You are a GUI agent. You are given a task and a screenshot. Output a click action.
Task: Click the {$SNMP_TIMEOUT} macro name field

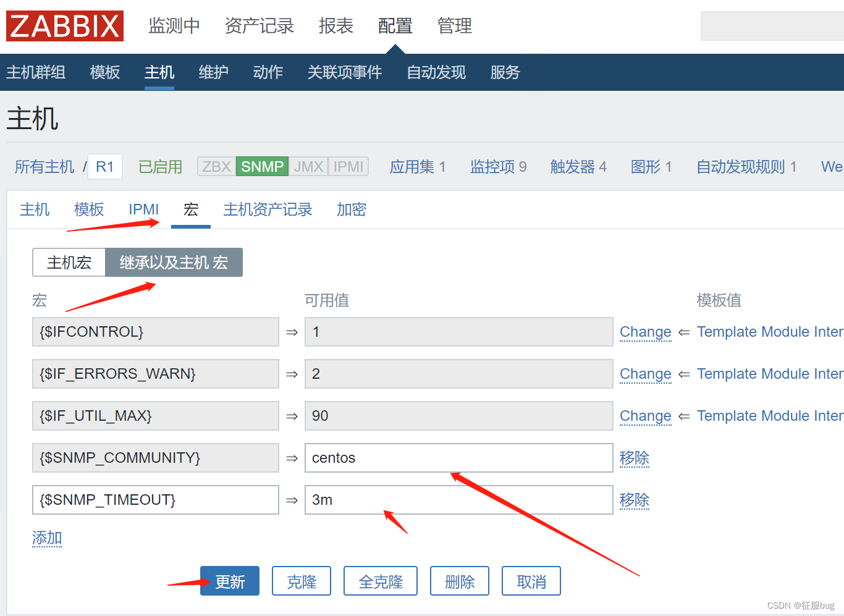point(156,500)
